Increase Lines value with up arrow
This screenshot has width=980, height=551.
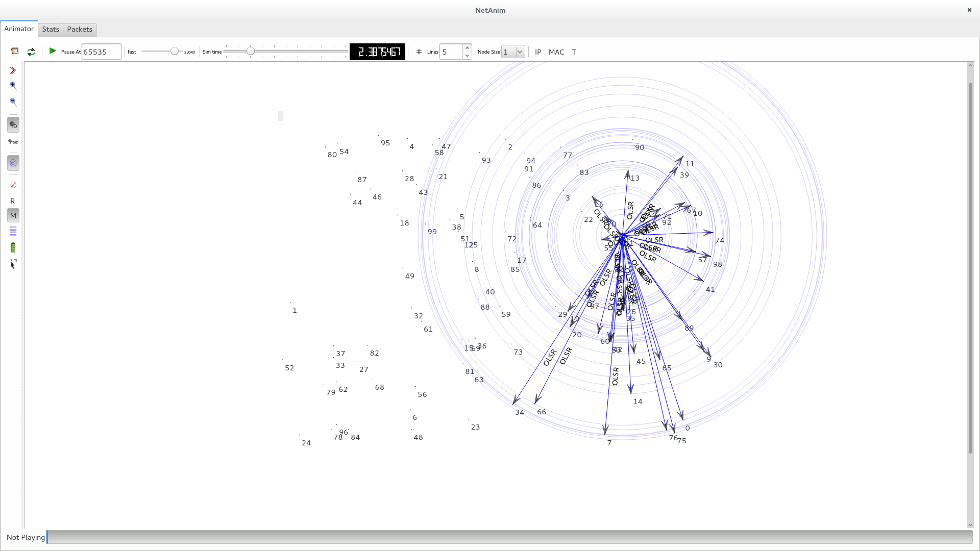coord(467,48)
